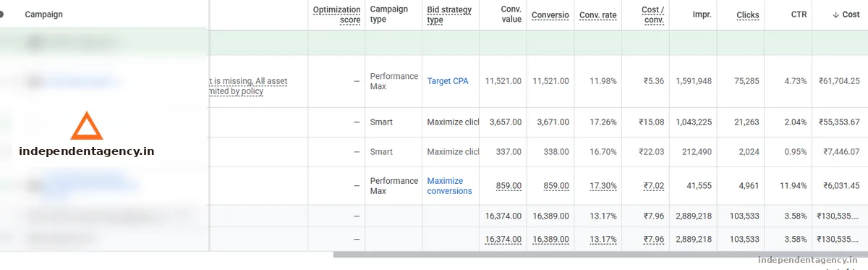868x270 pixels.
Task: Click the ₹61,704.25 cost cell
Action: pos(839,81)
